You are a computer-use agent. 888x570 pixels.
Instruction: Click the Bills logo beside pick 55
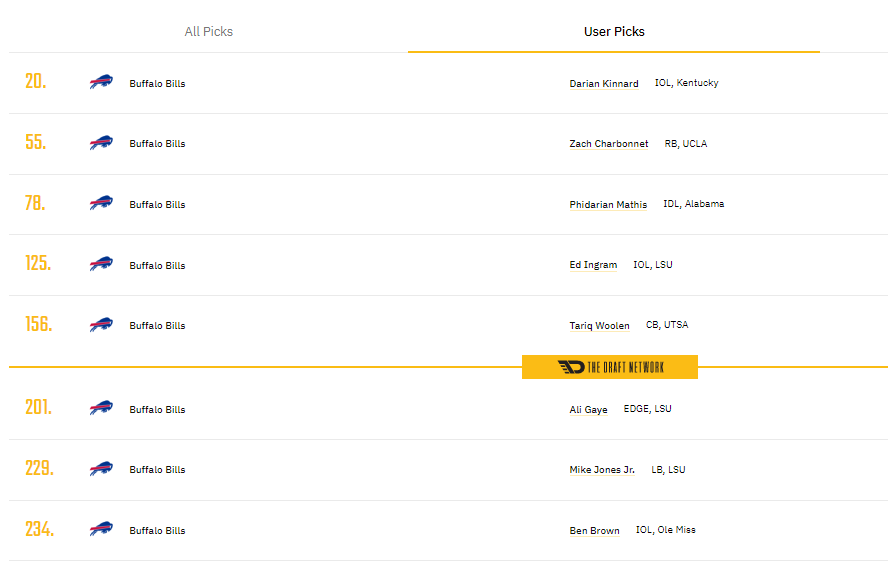tap(101, 143)
